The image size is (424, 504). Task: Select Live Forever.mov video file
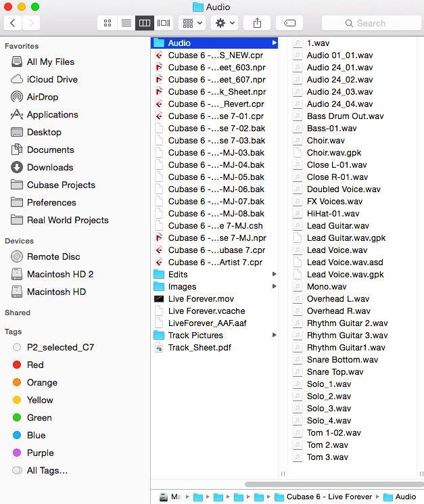tap(214, 299)
